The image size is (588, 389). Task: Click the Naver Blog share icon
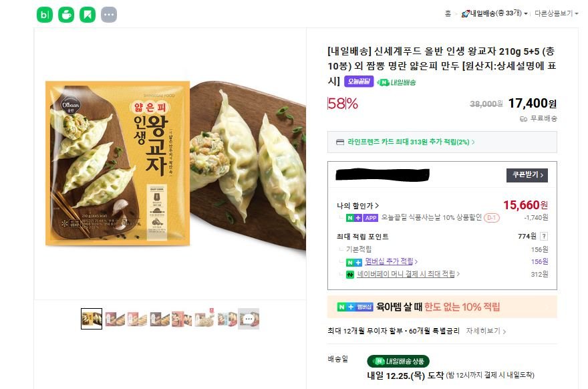(x=44, y=14)
